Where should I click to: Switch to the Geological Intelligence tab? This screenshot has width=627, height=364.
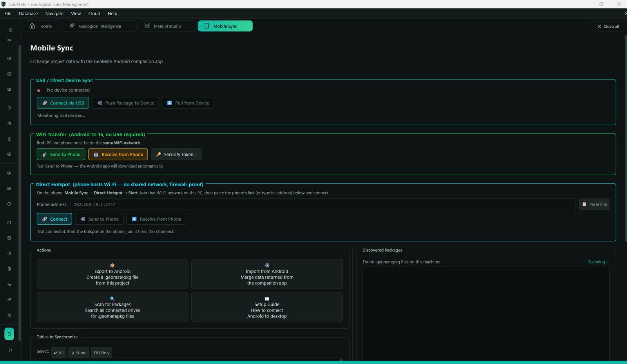[x=100, y=26]
